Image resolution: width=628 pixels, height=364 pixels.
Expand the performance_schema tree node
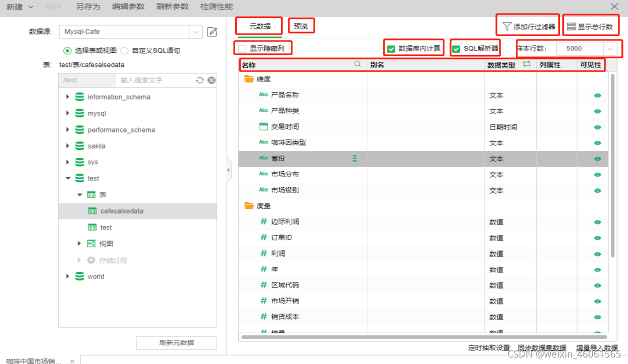click(68, 129)
